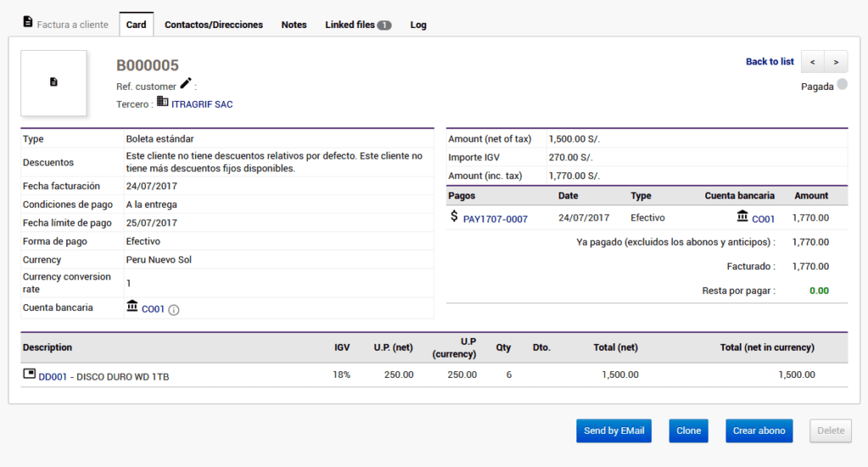Click the Pagada status indicator dot
Image resolution: width=868 pixels, height=467 pixels.
(842, 84)
